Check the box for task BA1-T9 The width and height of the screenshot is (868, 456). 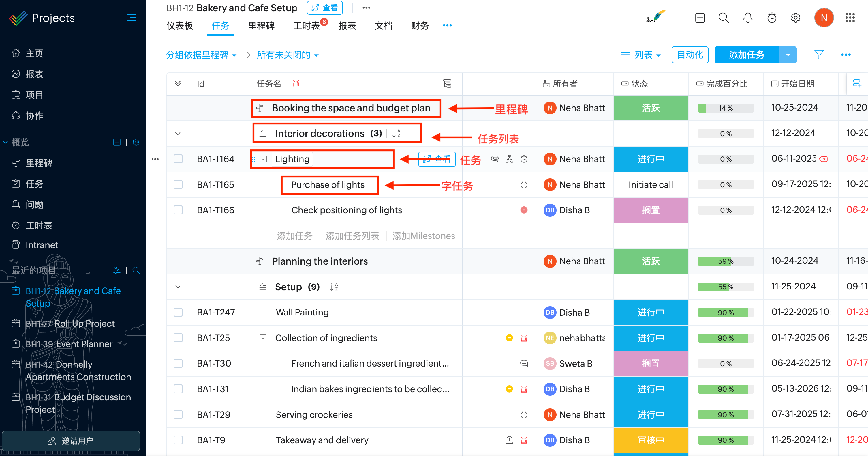click(x=178, y=440)
